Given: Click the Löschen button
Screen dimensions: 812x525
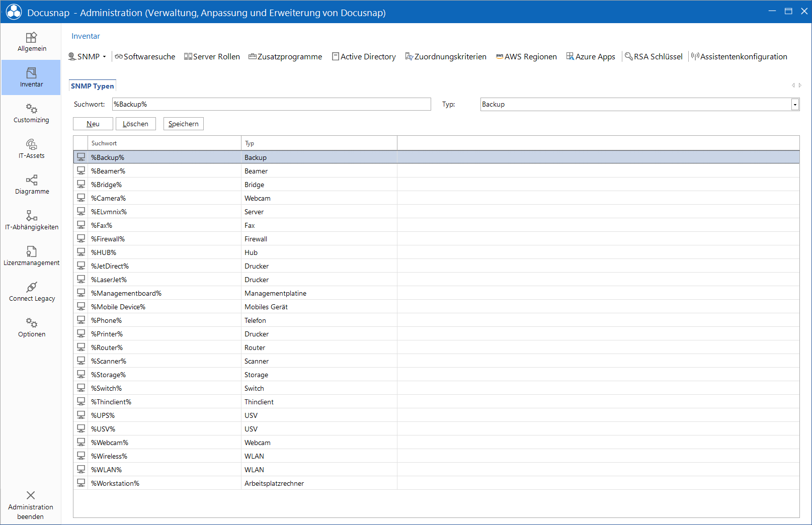Looking at the screenshot, I should [x=136, y=124].
